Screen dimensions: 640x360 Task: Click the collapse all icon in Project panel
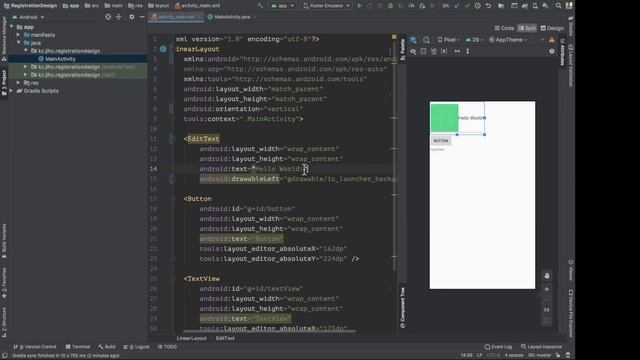coord(119,17)
